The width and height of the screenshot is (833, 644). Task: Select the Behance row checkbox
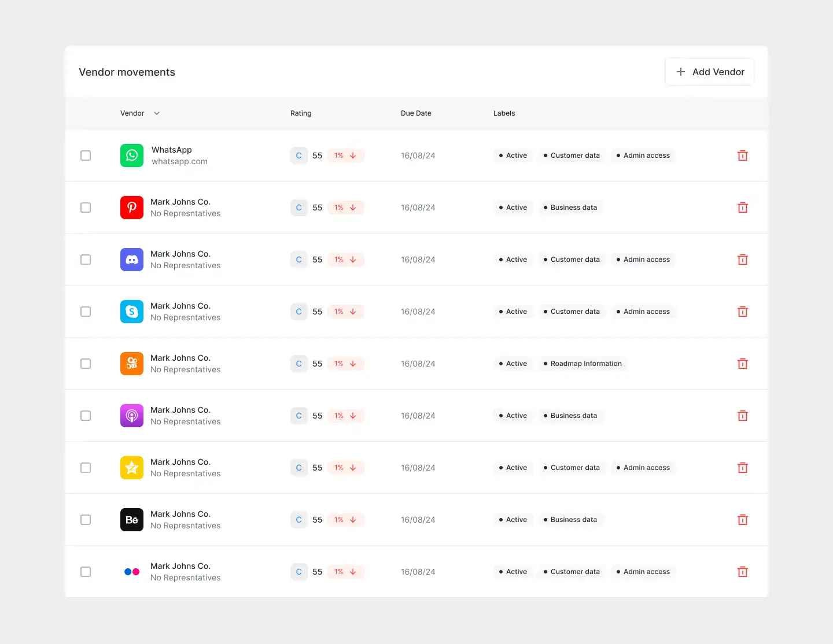coord(86,520)
